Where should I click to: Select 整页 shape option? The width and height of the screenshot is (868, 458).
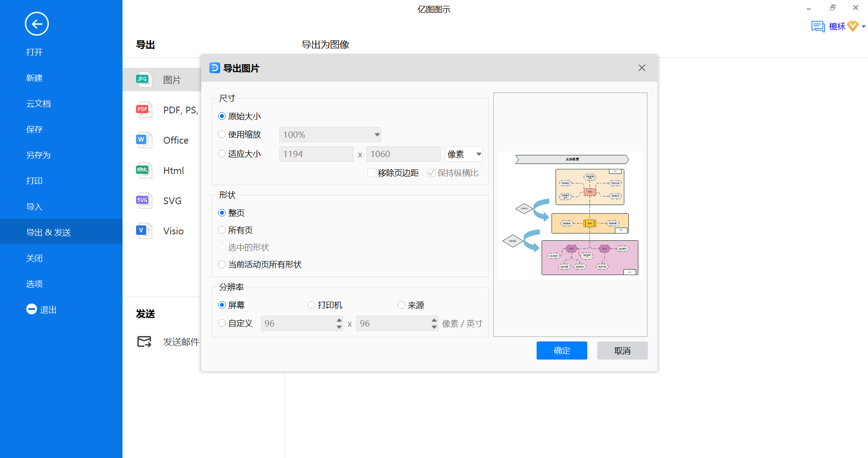pyautogui.click(x=222, y=213)
